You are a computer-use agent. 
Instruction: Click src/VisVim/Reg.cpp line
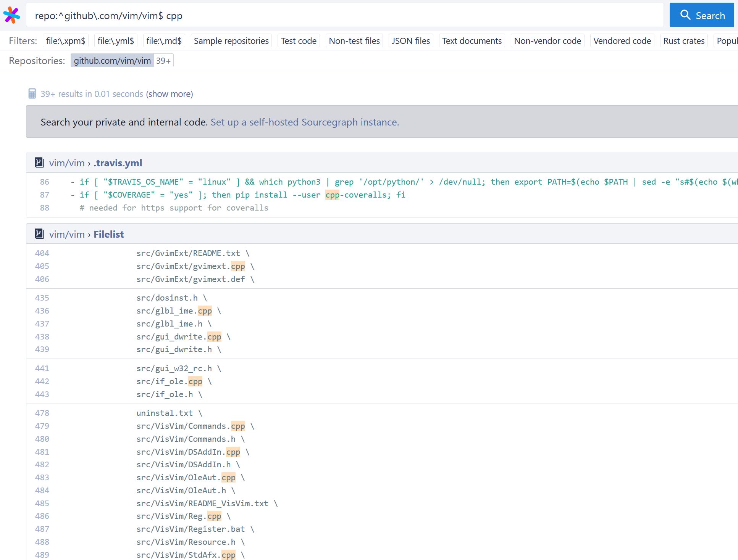pos(382,516)
